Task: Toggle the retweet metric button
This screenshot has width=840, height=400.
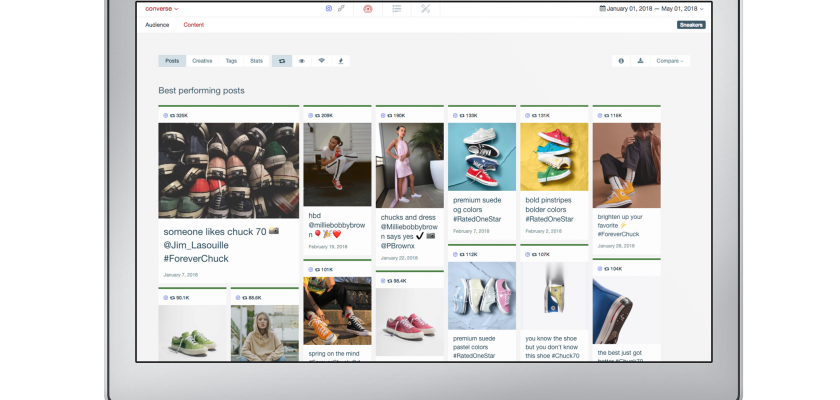Action: point(282,61)
